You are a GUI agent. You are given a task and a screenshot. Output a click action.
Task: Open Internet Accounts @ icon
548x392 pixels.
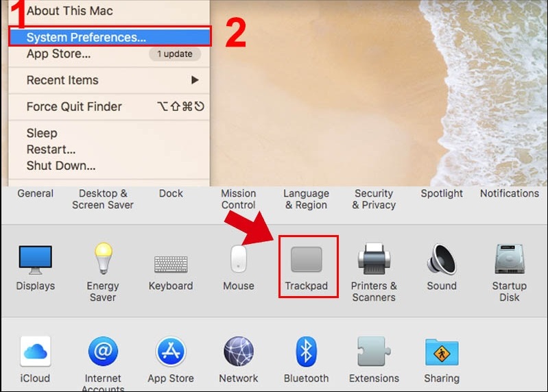click(103, 351)
